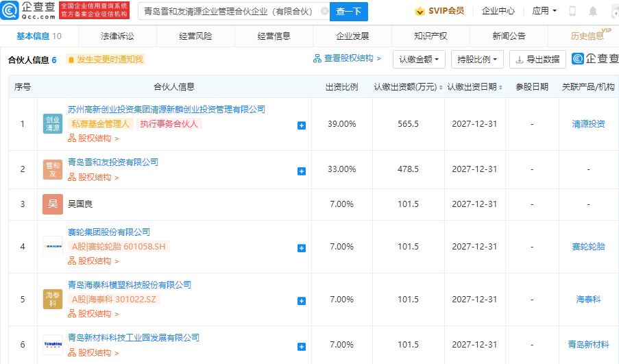
Task: Click the 私募基金管理人 tag
Action: (100, 124)
